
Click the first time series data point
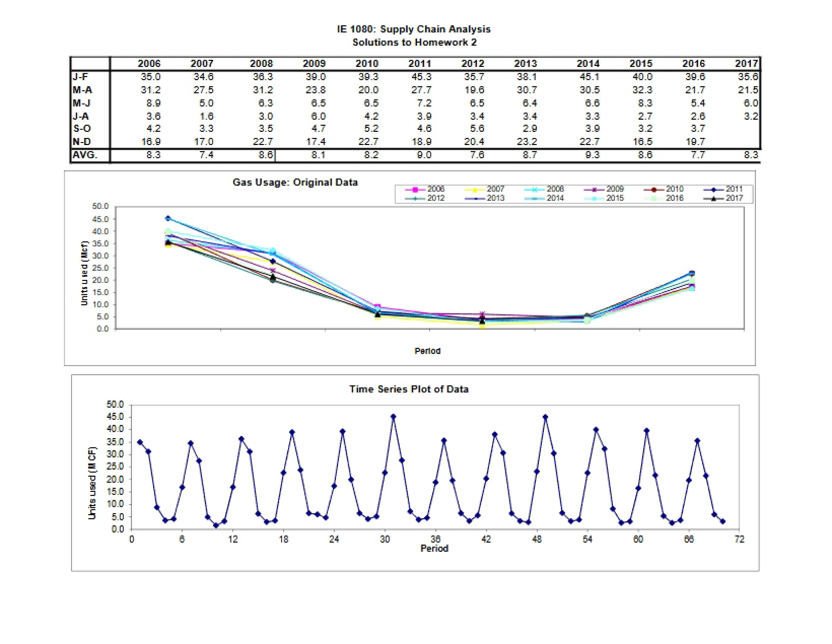[140, 442]
